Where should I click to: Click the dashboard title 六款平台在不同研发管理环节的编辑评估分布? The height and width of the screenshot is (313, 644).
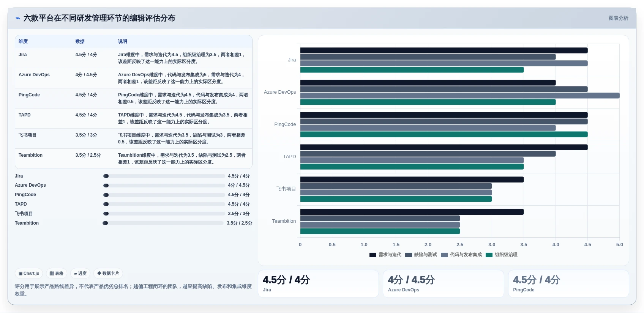(x=99, y=18)
